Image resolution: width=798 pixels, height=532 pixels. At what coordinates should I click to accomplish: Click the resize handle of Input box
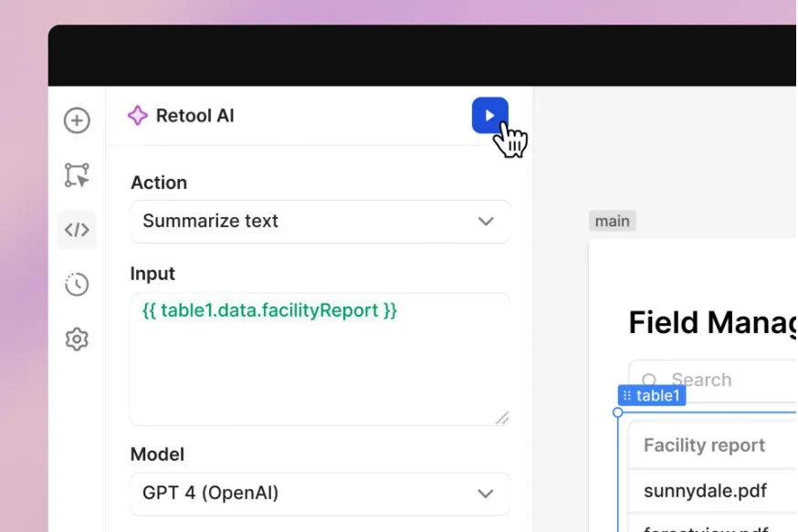(x=502, y=418)
